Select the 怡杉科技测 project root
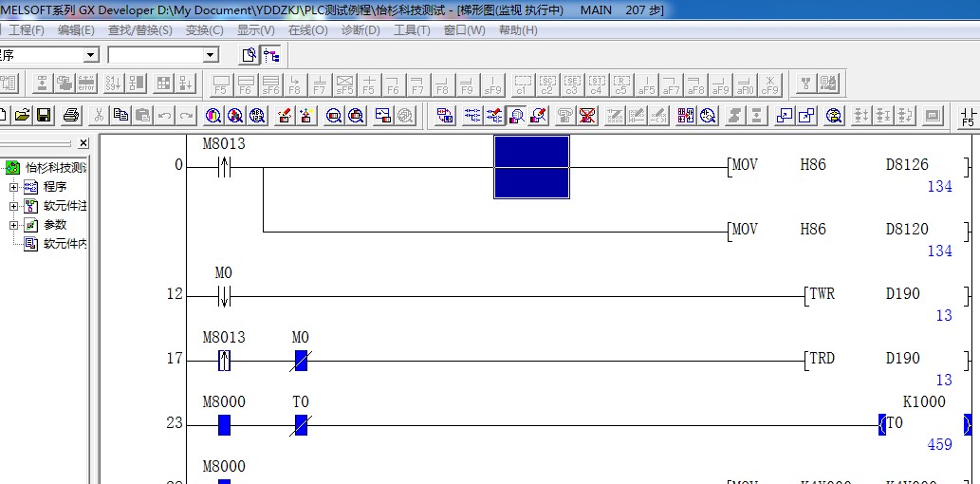Screen dimensions: 980x484 pos(55,168)
